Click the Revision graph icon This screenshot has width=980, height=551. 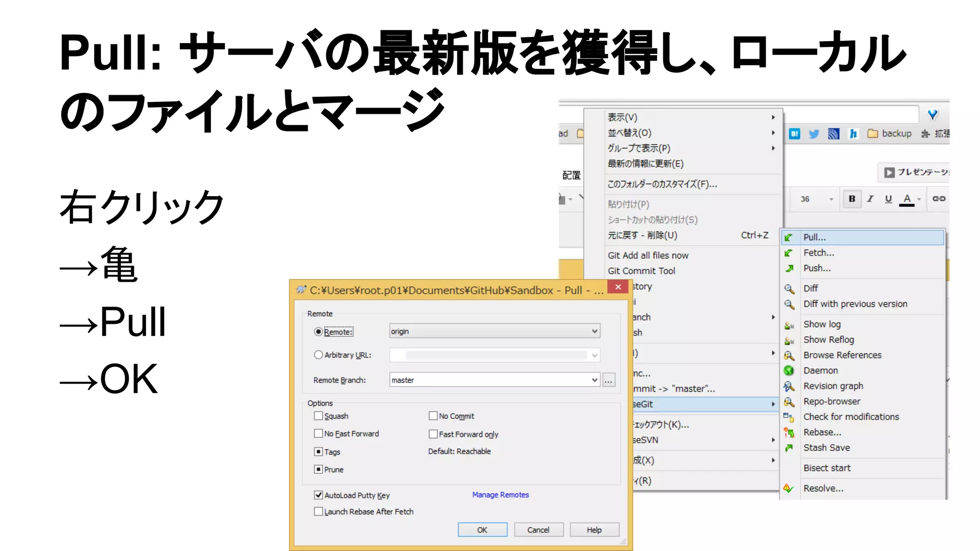[789, 386]
